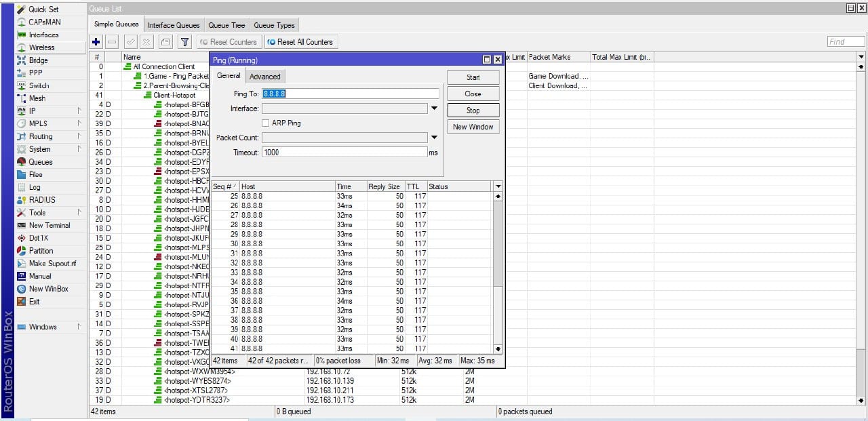
Task: Remove selected queue with minus icon
Action: 112,42
